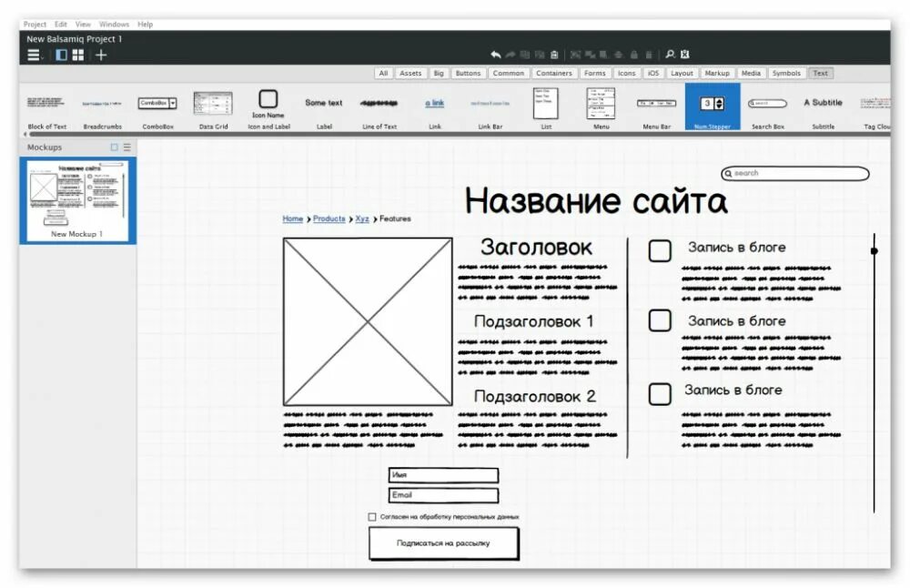Screen dimensions: 910x588
Task: Switch to Symbols category tab
Action: 786,73
